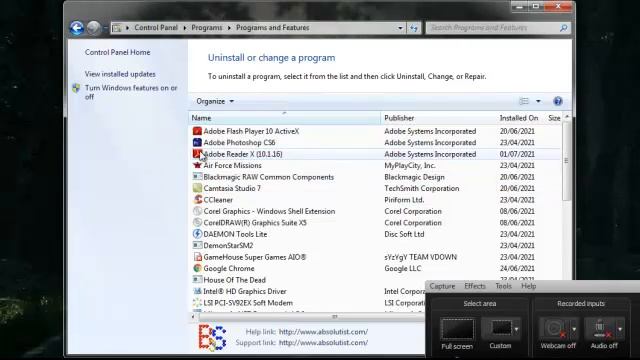This screenshot has height=360, width=640.
Task: Click the LSI PCI-SV92EX Soft Modem icon
Action: (x=197, y=302)
